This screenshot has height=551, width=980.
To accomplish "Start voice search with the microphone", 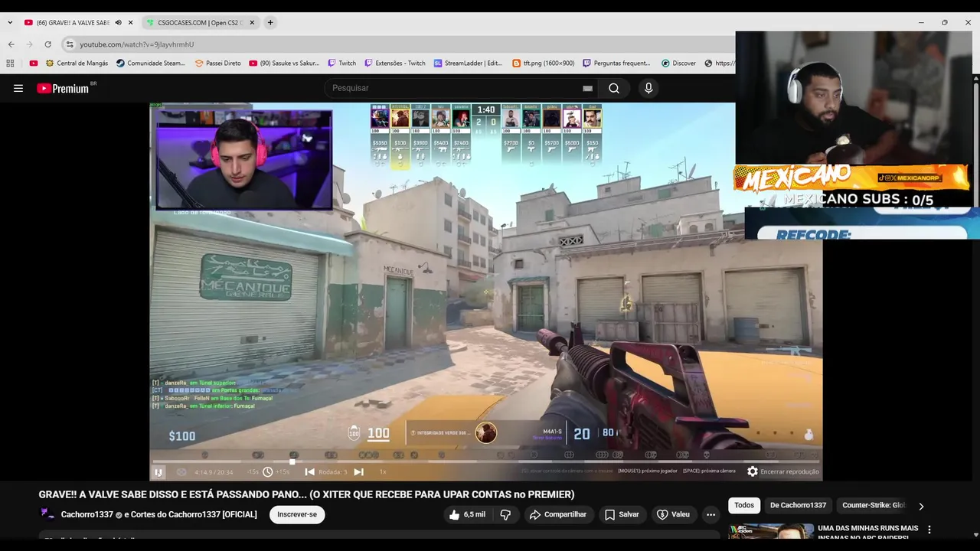I will point(648,88).
